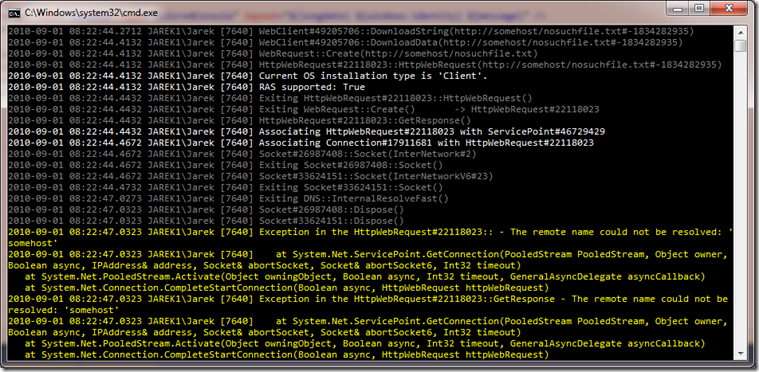This screenshot has height=372, width=759.
Task: Click the WebClient#49205706::DownloadString log line
Action: click(351, 31)
